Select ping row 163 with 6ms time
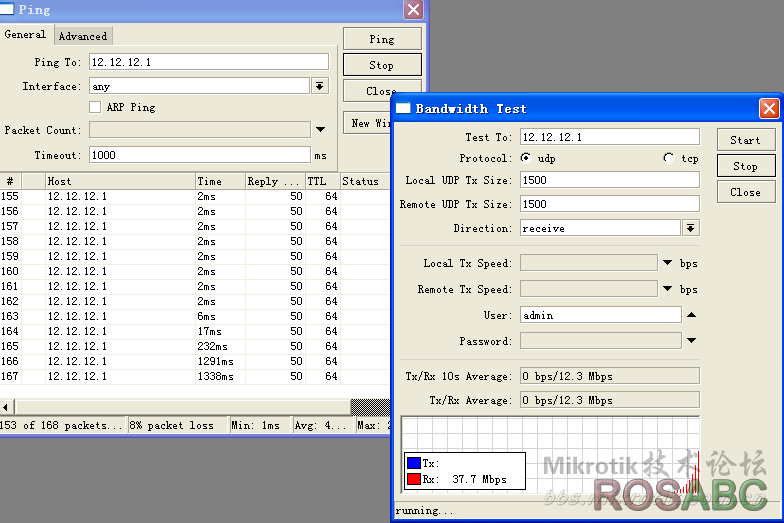Image resolution: width=784 pixels, height=523 pixels. pos(195,316)
